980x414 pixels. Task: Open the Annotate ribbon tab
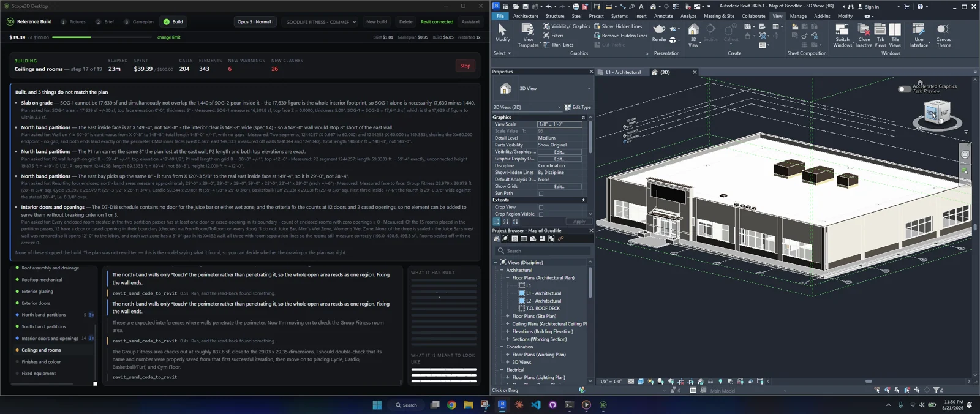663,16
